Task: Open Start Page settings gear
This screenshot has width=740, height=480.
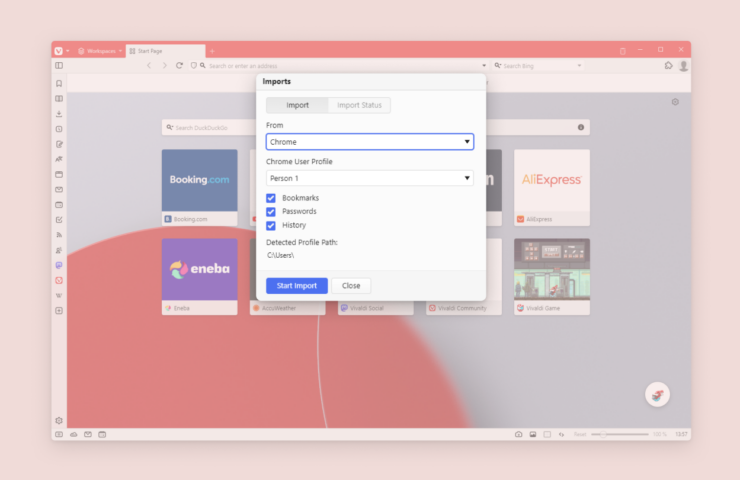Action: 675,102
